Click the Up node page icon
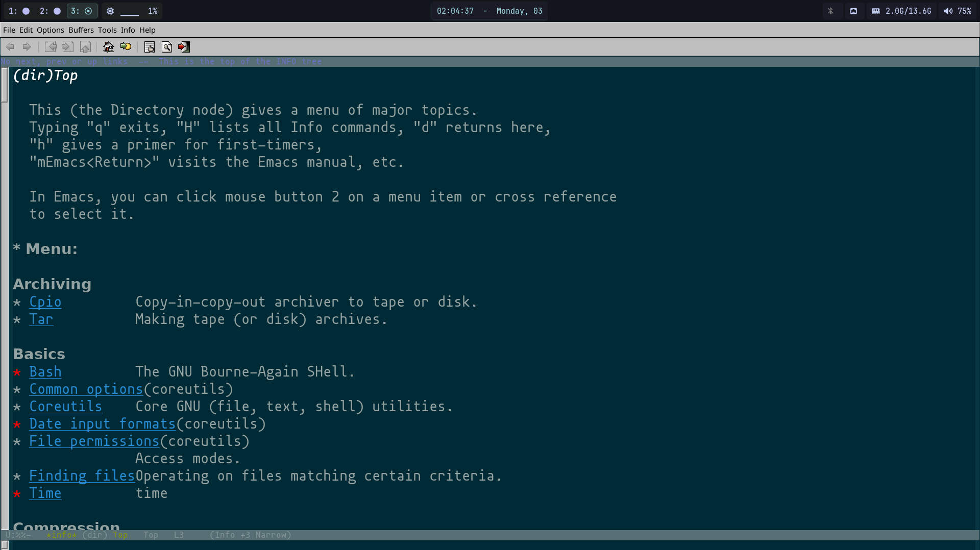980x550 pixels. 85,47
